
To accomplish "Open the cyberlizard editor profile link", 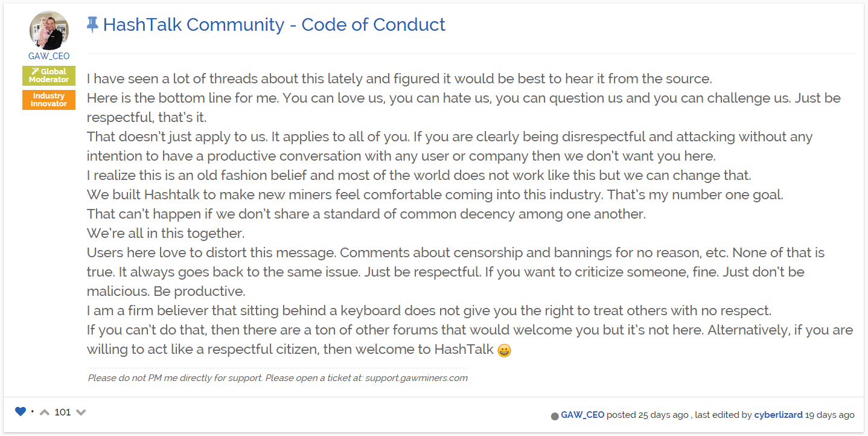I will click(779, 415).
